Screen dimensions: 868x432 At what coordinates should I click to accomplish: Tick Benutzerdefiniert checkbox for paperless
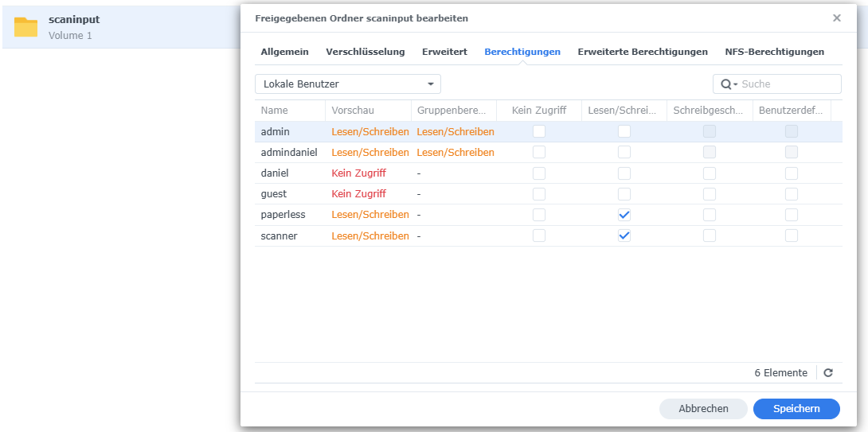pos(792,215)
